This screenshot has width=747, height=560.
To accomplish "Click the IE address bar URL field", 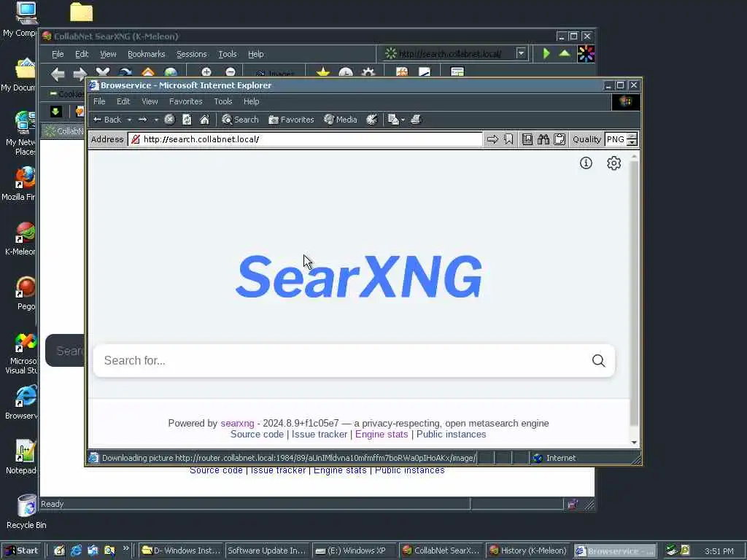I will pos(305,139).
